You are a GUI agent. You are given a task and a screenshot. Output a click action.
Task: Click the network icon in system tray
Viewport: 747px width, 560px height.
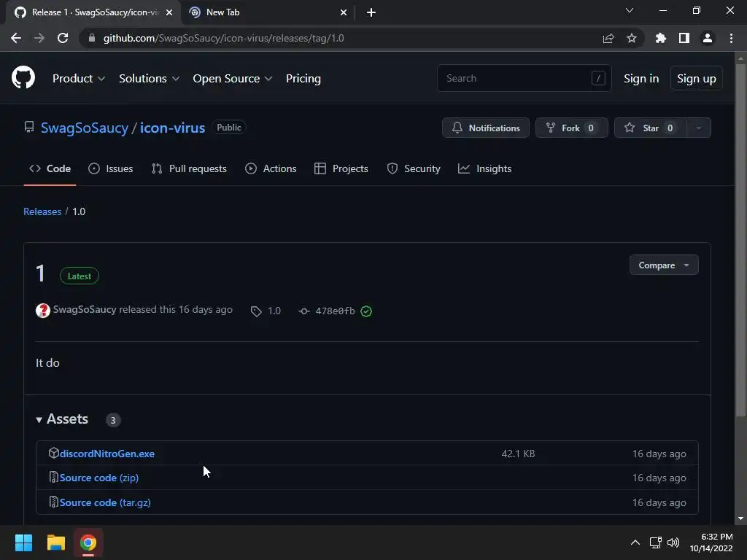pyautogui.click(x=656, y=542)
